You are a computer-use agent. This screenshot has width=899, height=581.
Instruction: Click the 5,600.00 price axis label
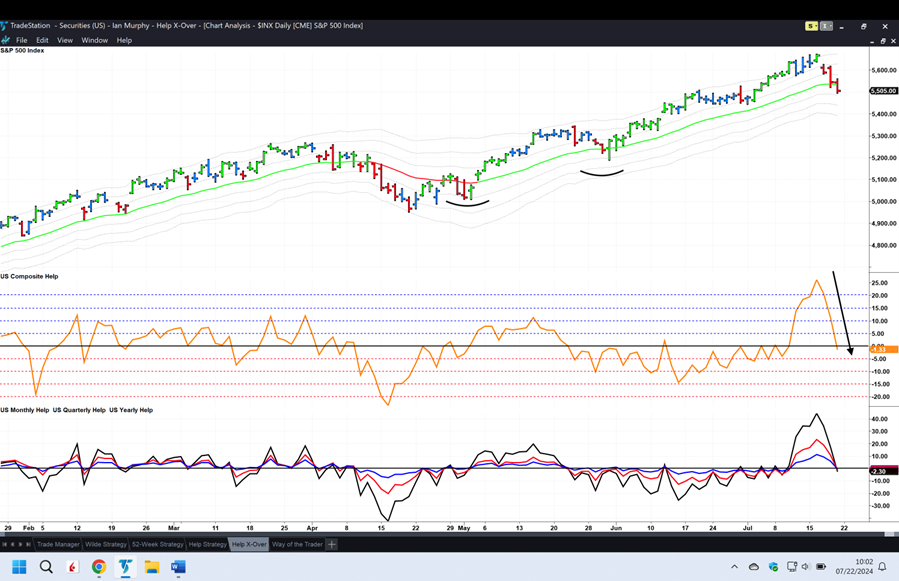pyautogui.click(x=884, y=70)
